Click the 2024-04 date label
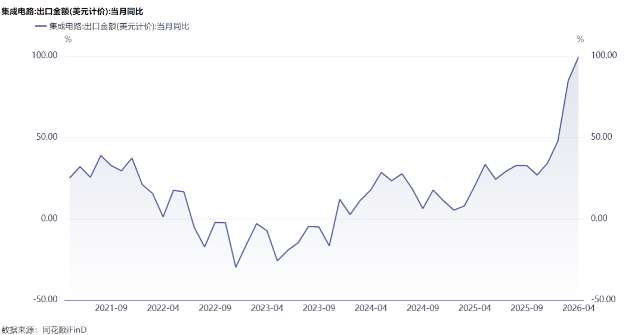Viewport: 644px width, 335px height. (x=371, y=308)
